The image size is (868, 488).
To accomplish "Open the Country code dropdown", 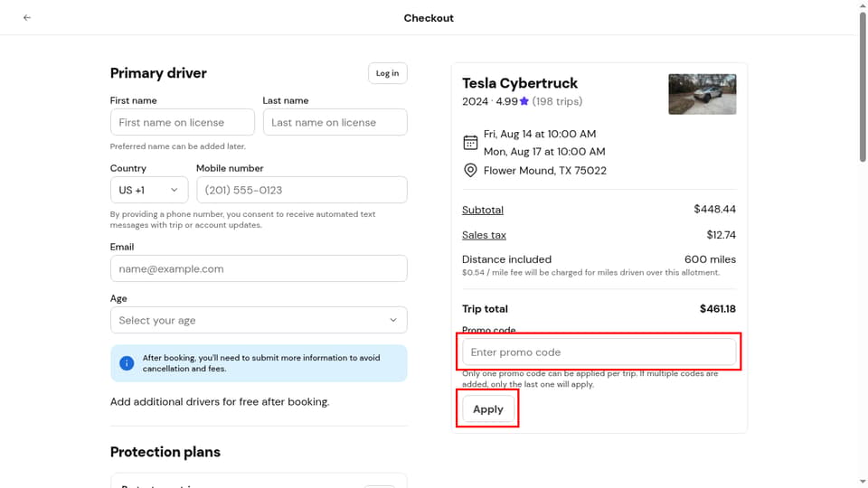I will 149,190.
